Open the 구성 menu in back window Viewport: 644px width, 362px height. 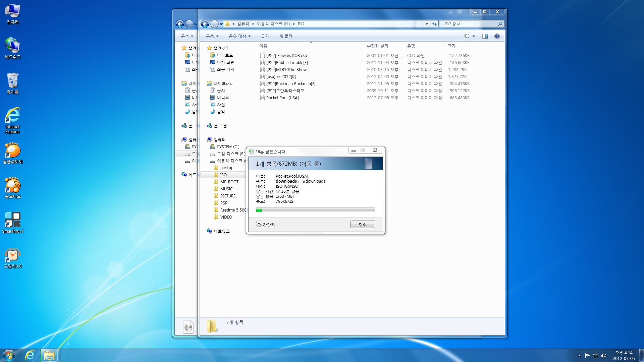tap(187, 36)
